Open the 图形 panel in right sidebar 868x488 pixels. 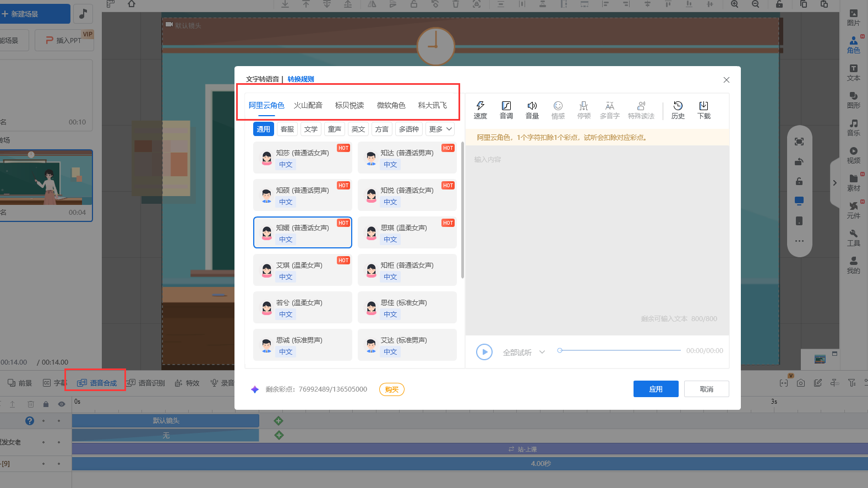pyautogui.click(x=853, y=100)
